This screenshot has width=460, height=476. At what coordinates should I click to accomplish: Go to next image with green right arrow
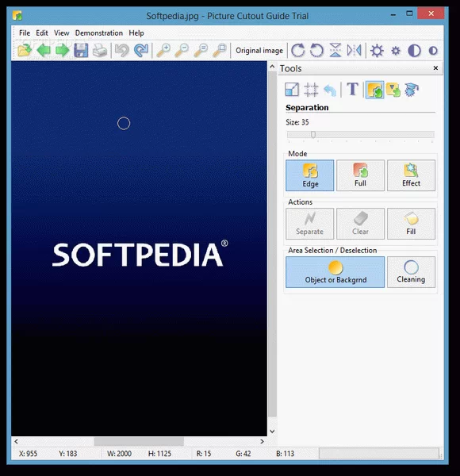(x=62, y=51)
